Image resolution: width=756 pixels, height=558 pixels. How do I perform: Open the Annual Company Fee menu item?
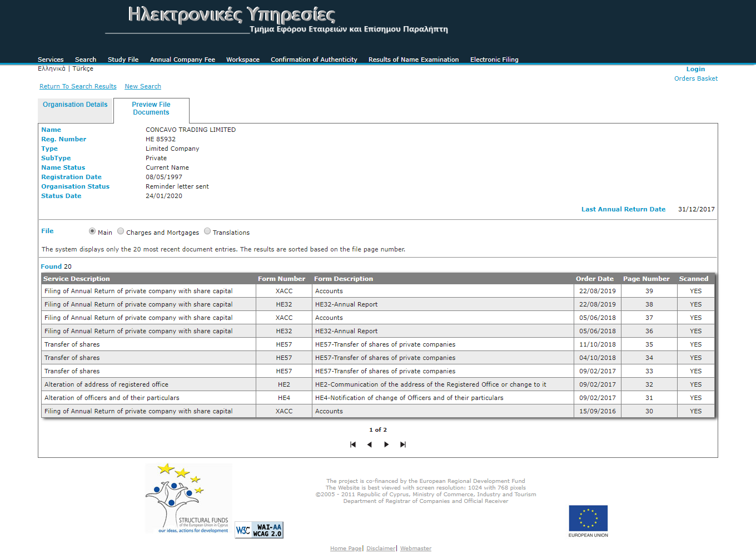click(x=182, y=60)
